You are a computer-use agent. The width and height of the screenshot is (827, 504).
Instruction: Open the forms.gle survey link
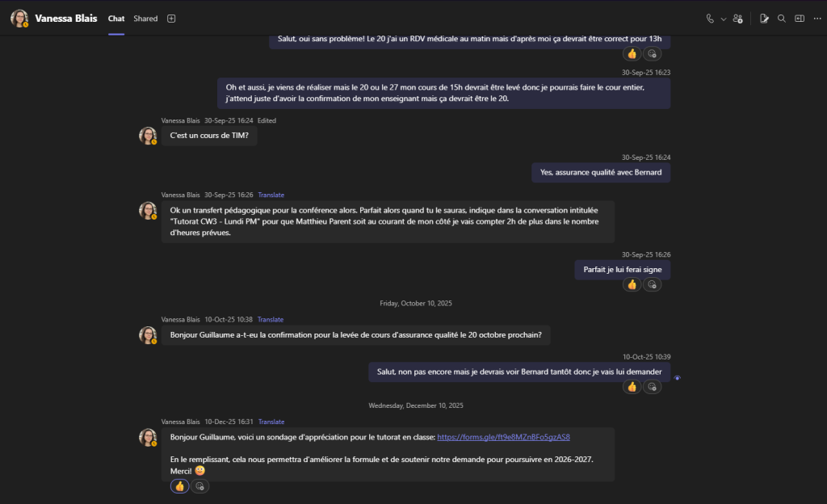[503, 437]
